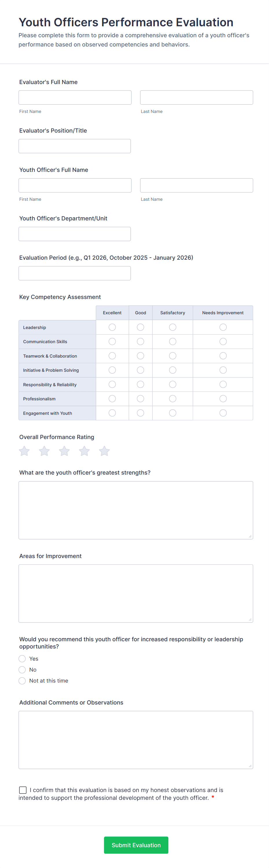This screenshot has height=868, width=269.
Task: Select Not at this time option
Action: tap(22, 681)
